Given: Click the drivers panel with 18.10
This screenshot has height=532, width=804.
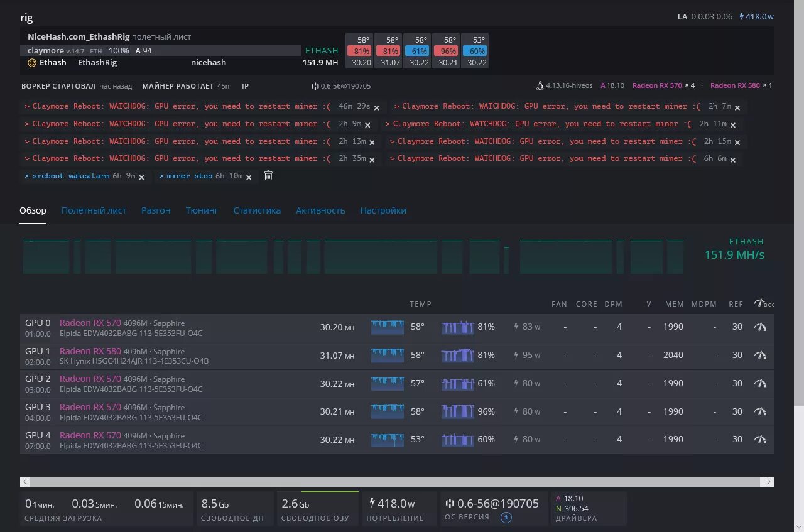Looking at the screenshot, I should pyautogui.click(x=589, y=509).
